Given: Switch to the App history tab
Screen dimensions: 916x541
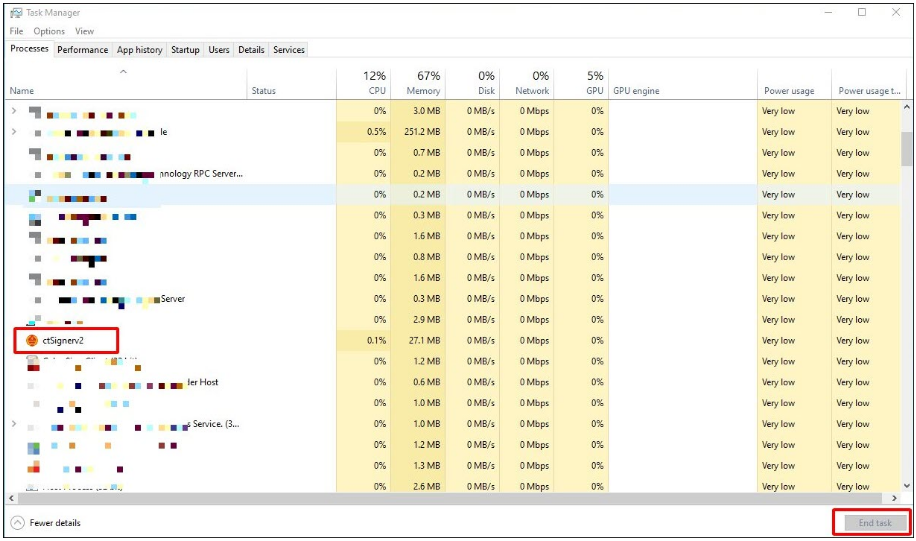Looking at the screenshot, I should [139, 50].
